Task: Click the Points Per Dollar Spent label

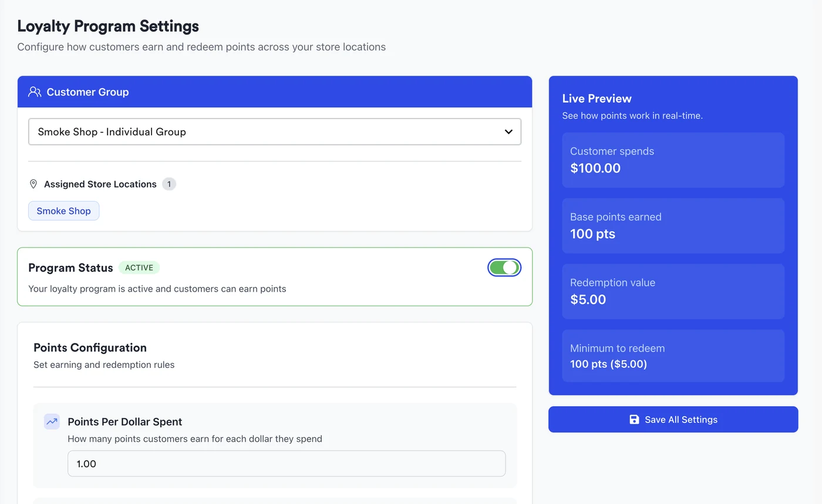Action: coord(125,422)
